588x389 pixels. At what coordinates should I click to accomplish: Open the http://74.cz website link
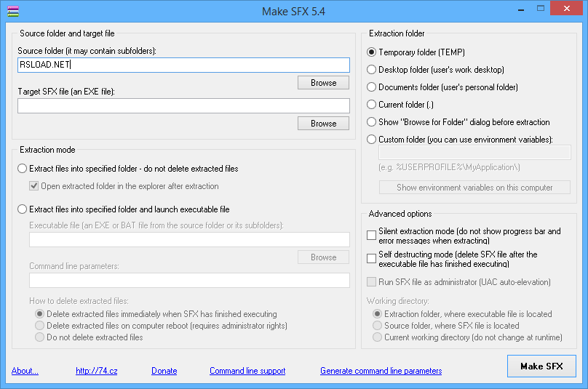point(96,371)
